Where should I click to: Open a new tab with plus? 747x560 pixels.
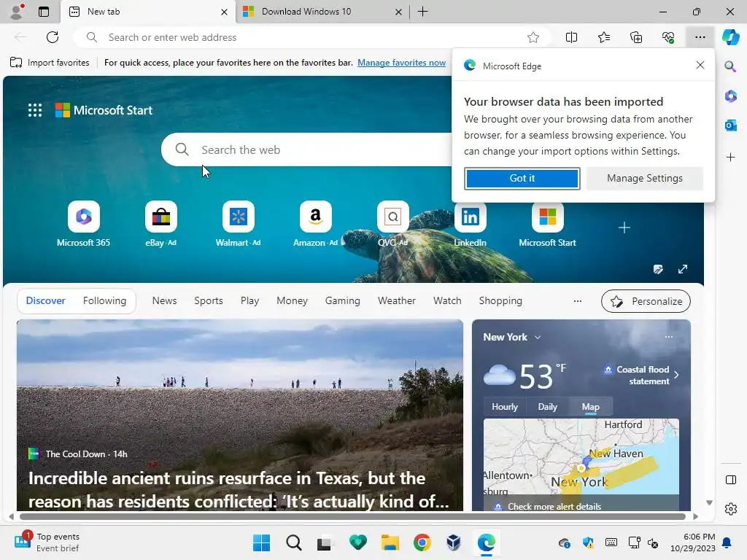tap(422, 12)
